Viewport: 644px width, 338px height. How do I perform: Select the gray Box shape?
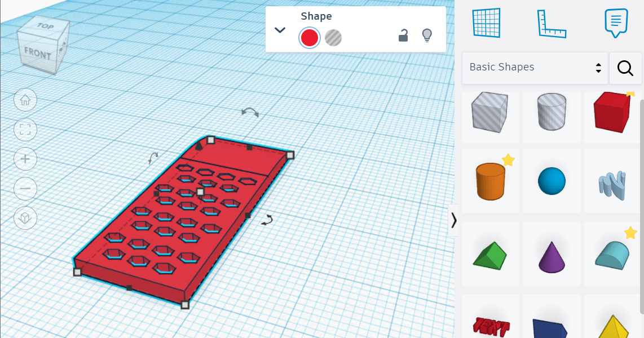pos(489,112)
